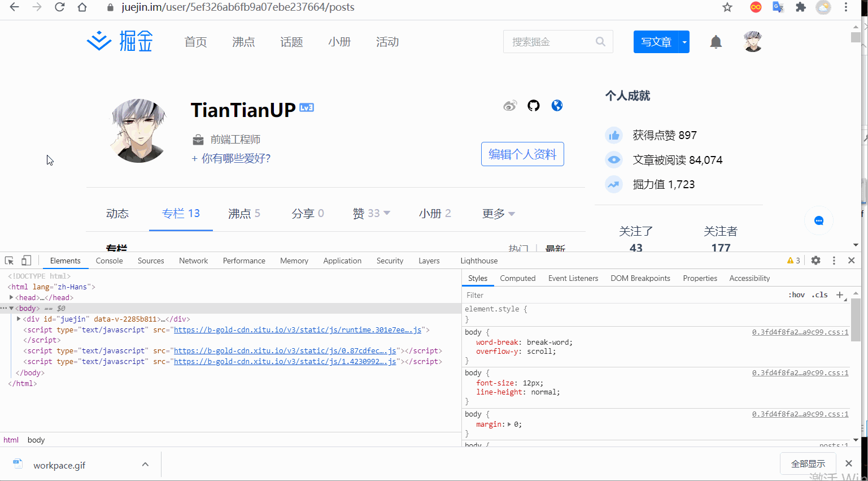Open the user avatar menu in header
The height and width of the screenshot is (481, 868).
[x=753, y=42]
